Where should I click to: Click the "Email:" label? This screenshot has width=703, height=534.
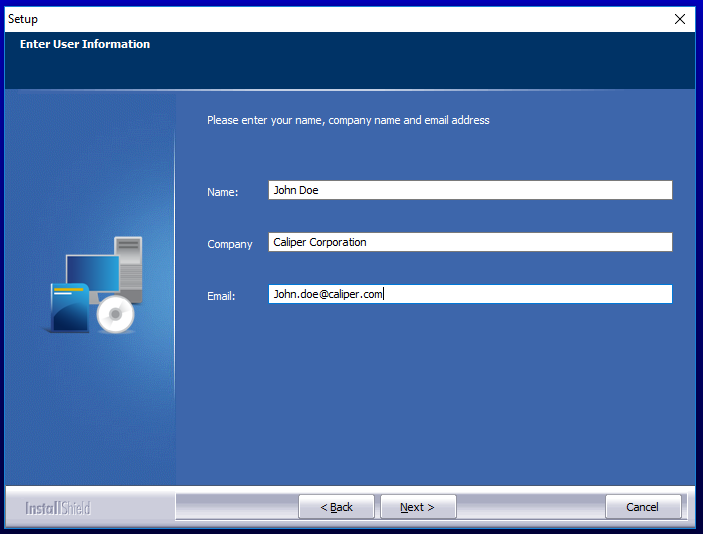pos(221,296)
